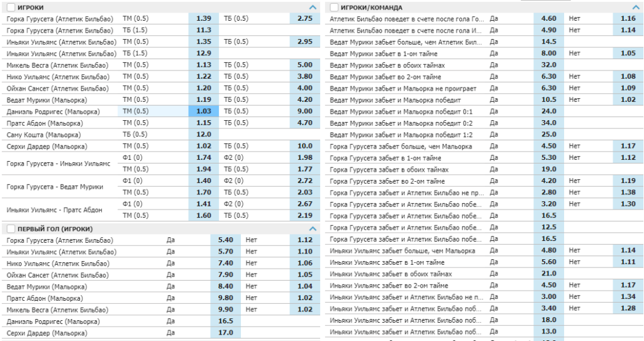644x341 pixels.
Task: Select first goal Нет 1.12 for Горка Гурусета
Action: (305, 240)
